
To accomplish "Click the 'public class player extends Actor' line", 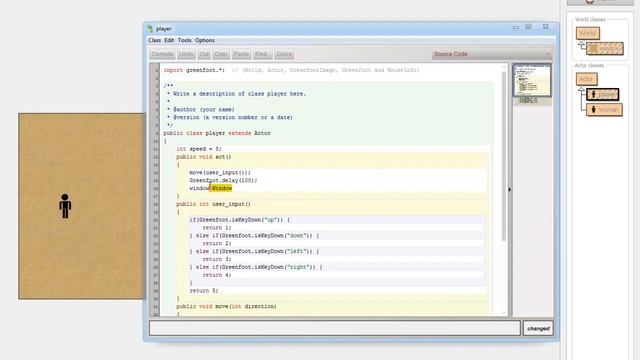I will click(x=217, y=133).
